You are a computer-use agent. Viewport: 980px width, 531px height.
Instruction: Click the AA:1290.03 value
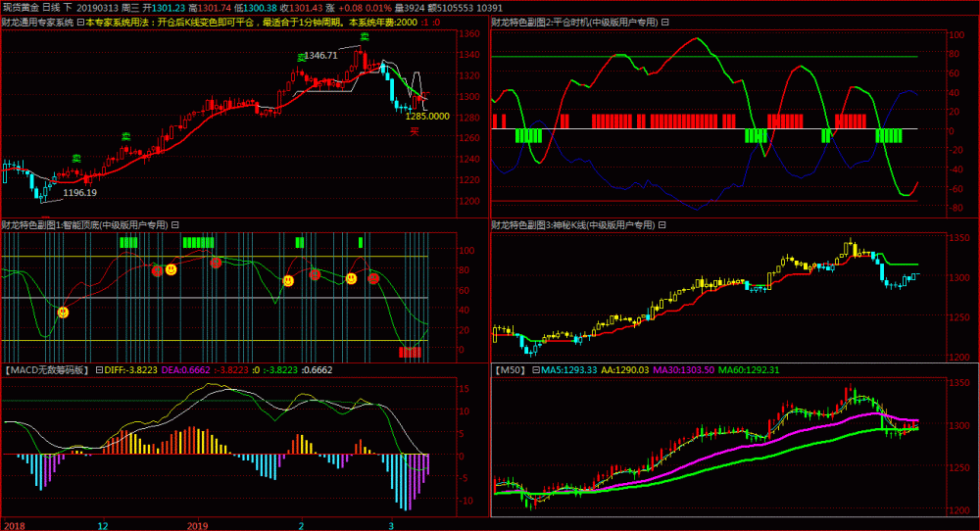point(625,369)
